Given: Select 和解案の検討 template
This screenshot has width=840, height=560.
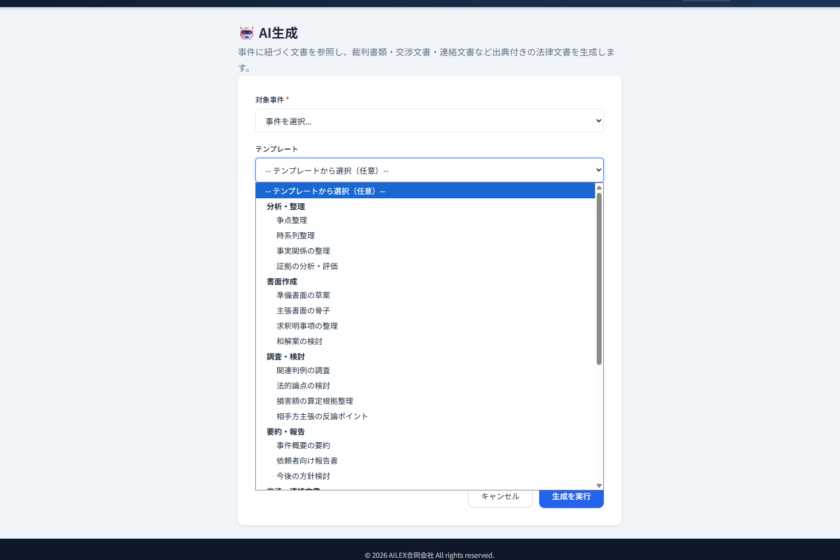Looking at the screenshot, I should (299, 341).
